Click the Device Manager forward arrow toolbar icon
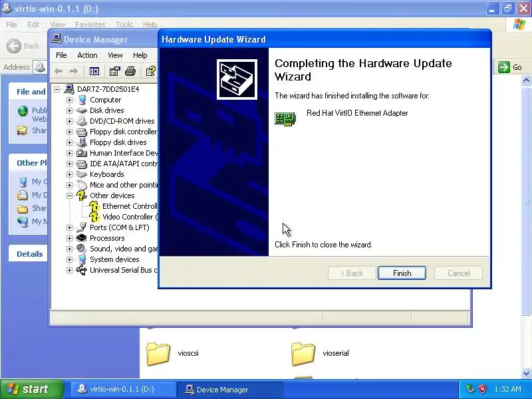Image resolution: width=532 pixels, height=399 pixels. pos(74,71)
